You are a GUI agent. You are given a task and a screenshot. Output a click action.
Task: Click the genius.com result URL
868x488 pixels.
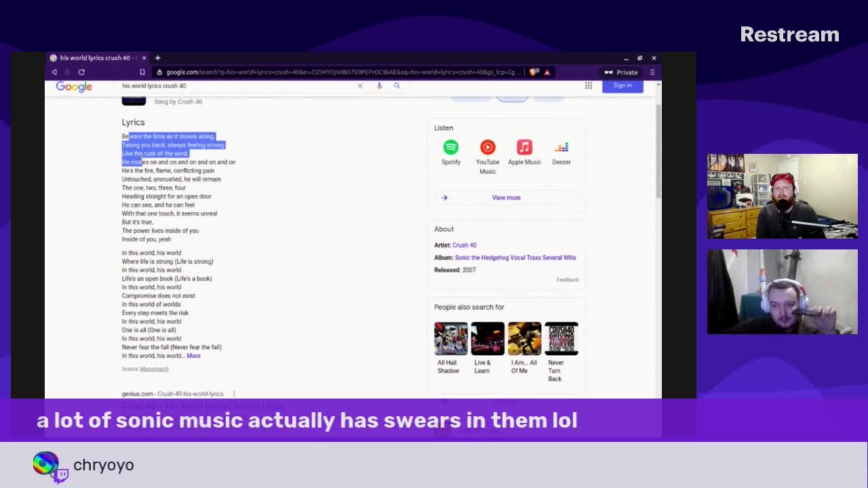(172, 394)
